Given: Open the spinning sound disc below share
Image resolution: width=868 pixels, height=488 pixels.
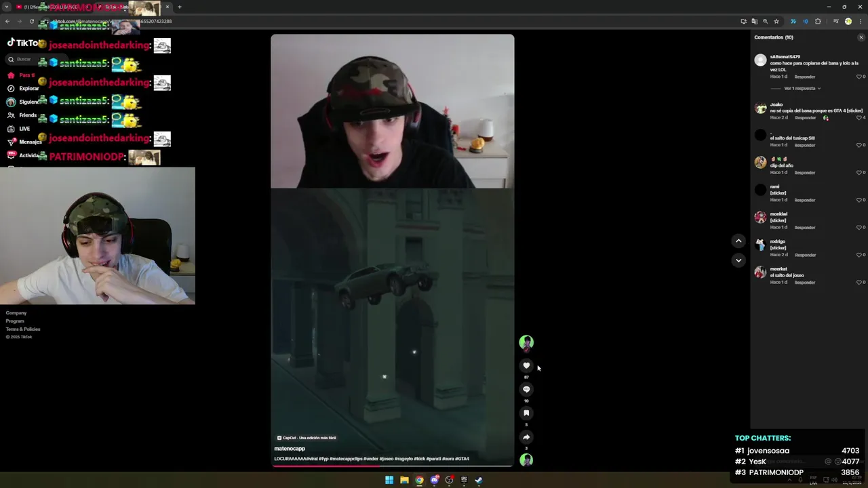Looking at the screenshot, I should [526, 460].
